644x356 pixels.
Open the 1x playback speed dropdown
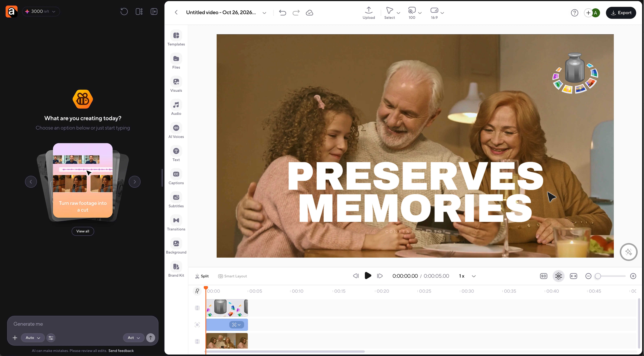tap(467, 276)
